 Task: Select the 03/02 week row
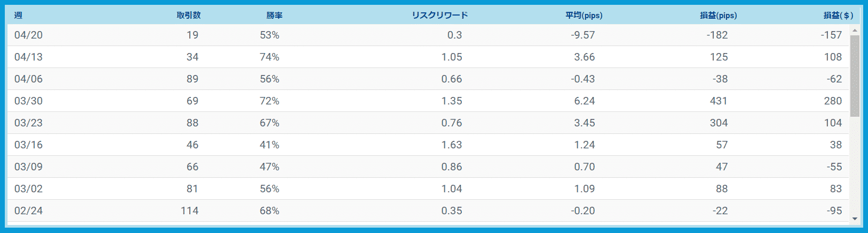429,189
